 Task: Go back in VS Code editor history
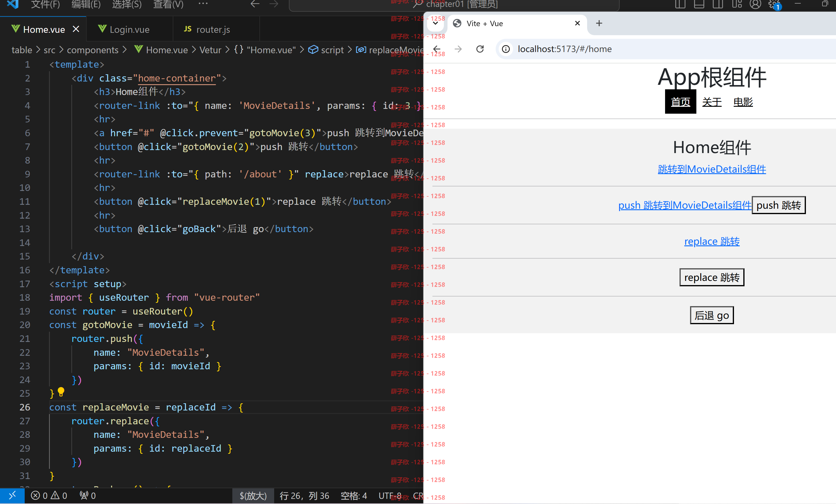255,4
